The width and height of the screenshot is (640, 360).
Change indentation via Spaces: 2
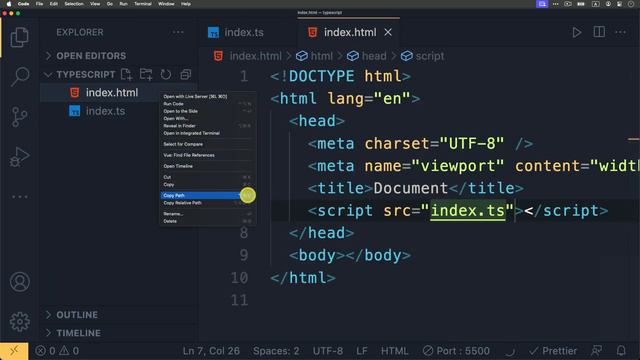point(276,351)
